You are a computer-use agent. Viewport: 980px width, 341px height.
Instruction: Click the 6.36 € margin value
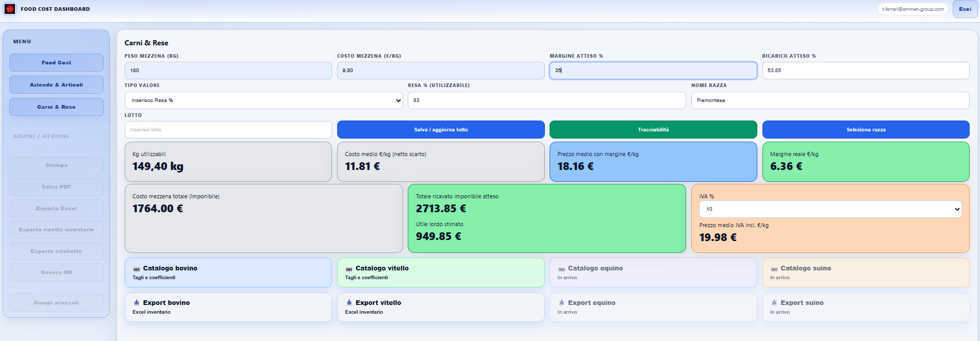click(x=786, y=166)
